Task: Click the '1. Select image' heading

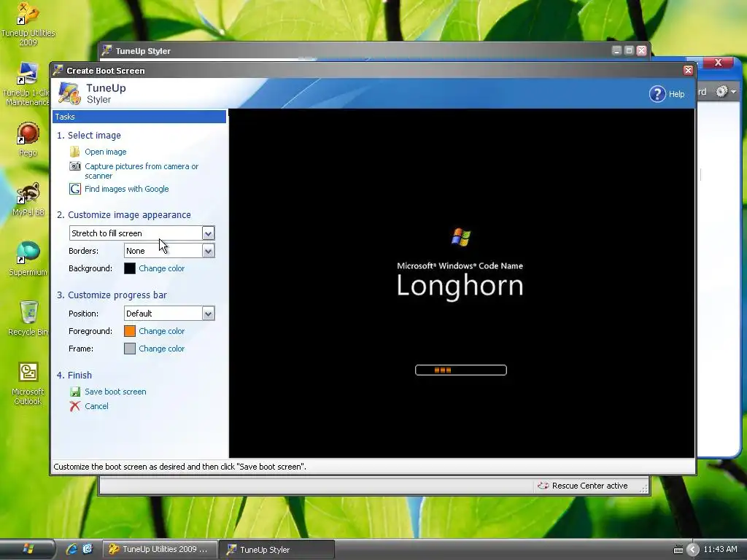Action: coord(89,135)
